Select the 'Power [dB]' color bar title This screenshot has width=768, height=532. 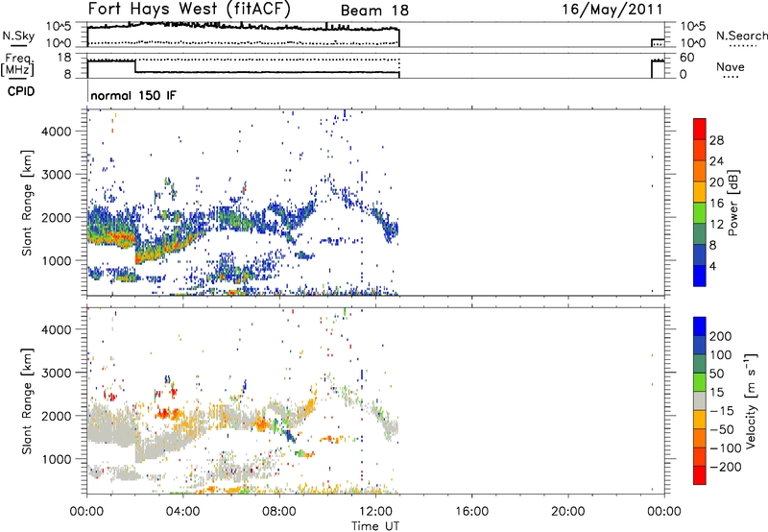click(732, 203)
